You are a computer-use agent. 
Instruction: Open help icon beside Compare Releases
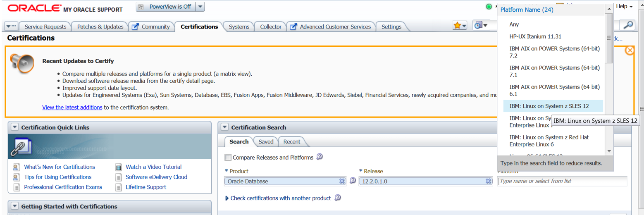point(320,157)
